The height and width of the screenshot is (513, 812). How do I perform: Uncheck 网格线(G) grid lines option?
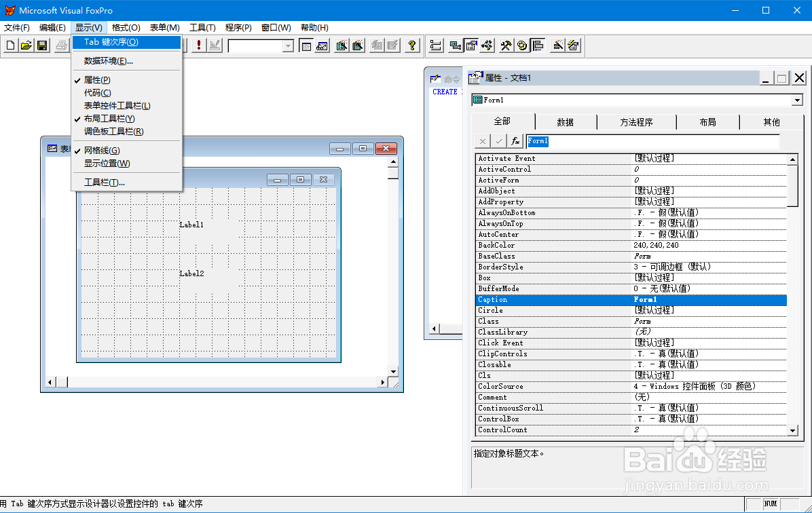[126, 150]
